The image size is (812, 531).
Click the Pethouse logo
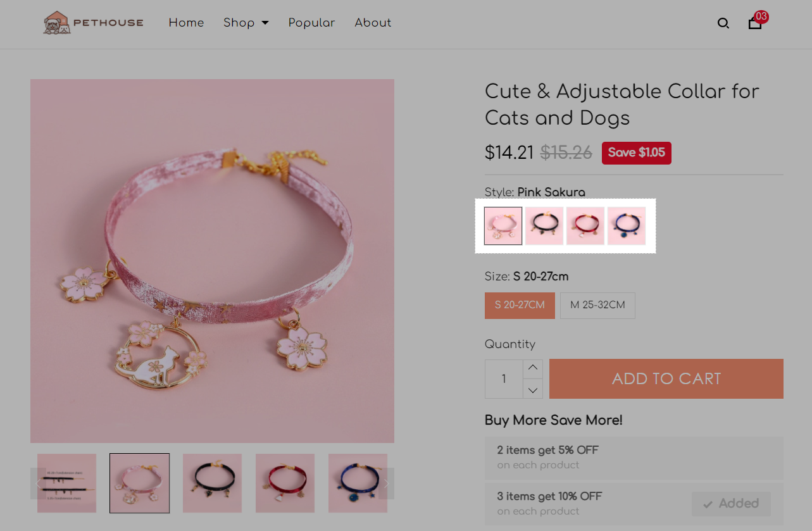(x=94, y=23)
